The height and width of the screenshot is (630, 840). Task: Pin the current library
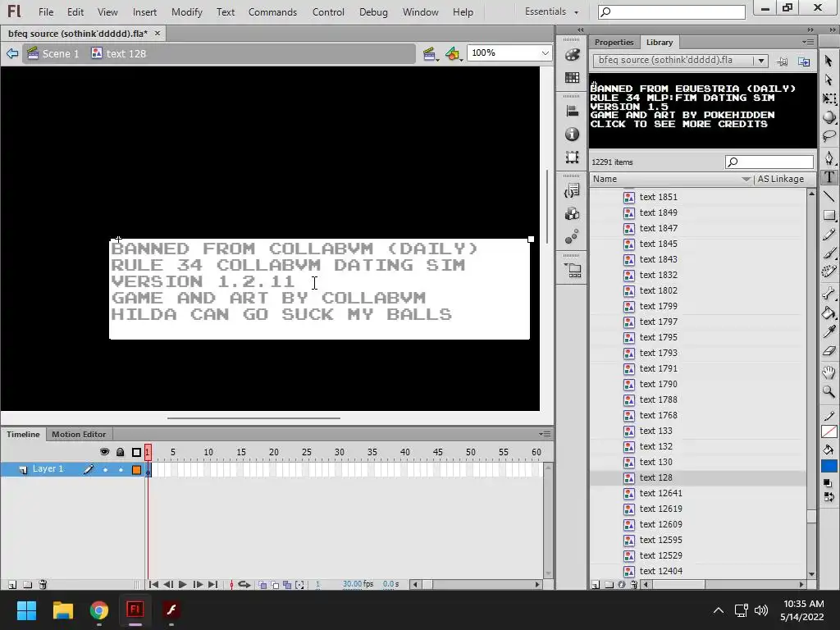(782, 61)
